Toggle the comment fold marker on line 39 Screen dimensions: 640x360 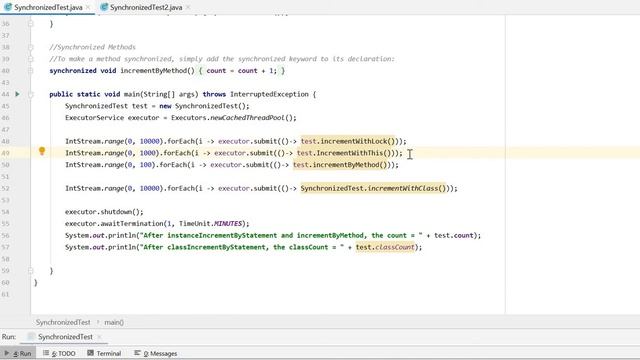31,59
